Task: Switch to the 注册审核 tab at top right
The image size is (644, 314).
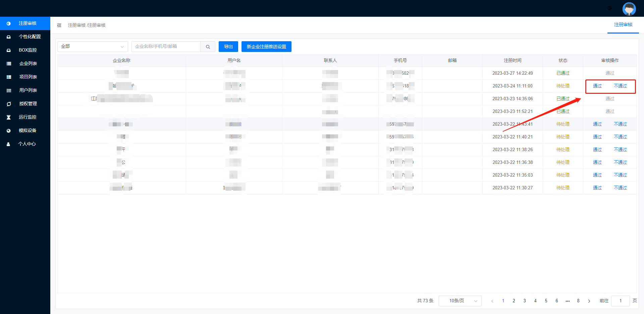Action: click(x=623, y=25)
